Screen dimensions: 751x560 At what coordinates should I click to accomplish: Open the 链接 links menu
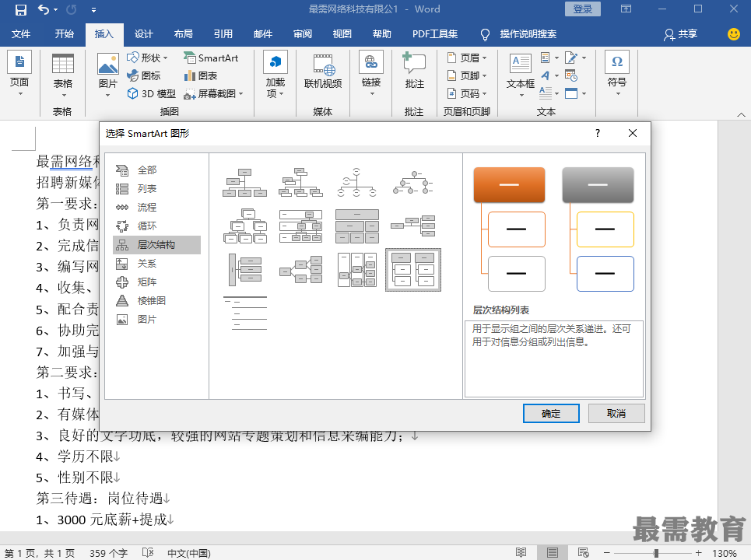(371, 74)
